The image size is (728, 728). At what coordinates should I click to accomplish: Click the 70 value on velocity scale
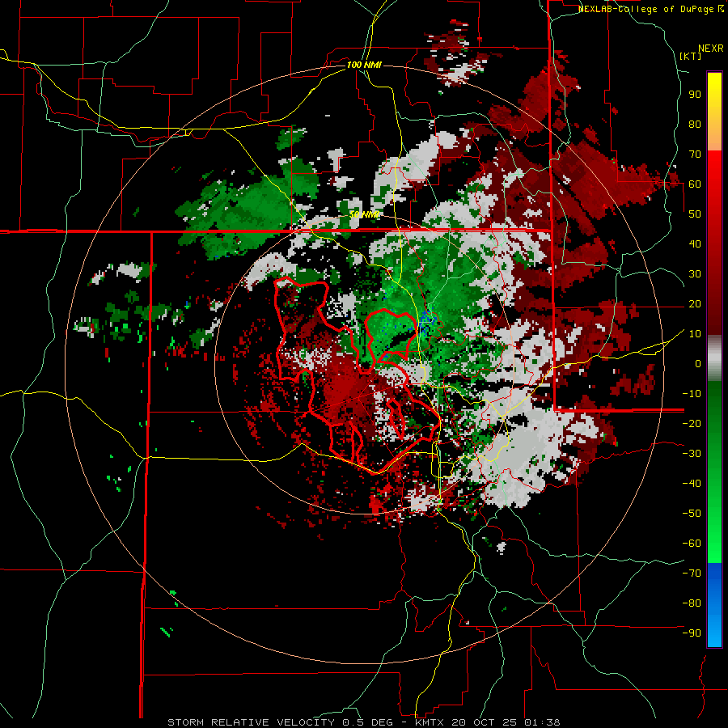coord(695,154)
